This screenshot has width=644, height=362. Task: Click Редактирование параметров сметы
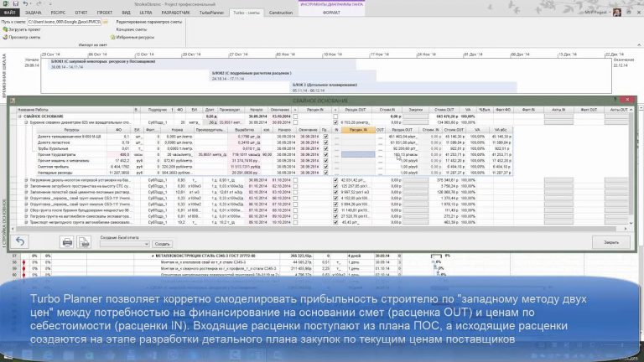149,22
